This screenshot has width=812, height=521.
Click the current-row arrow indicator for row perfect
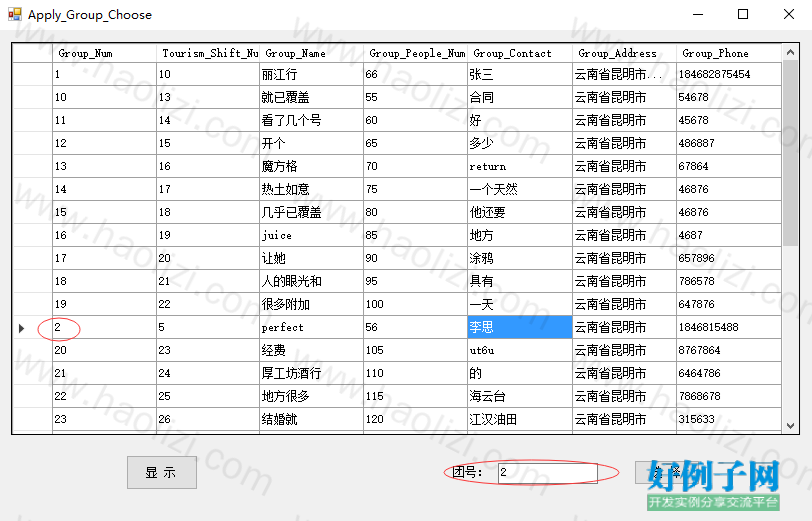21,328
